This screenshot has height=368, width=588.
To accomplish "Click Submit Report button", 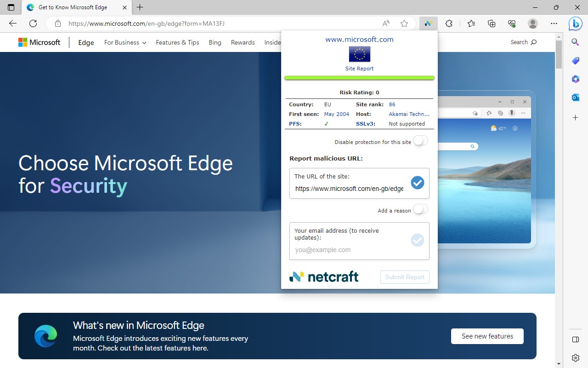I will 405,277.
